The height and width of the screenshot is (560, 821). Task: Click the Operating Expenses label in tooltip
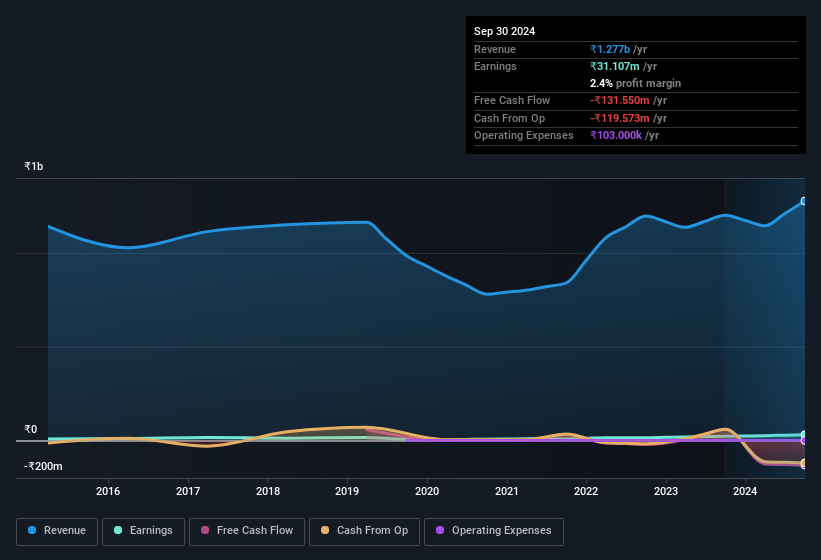(x=524, y=135)
